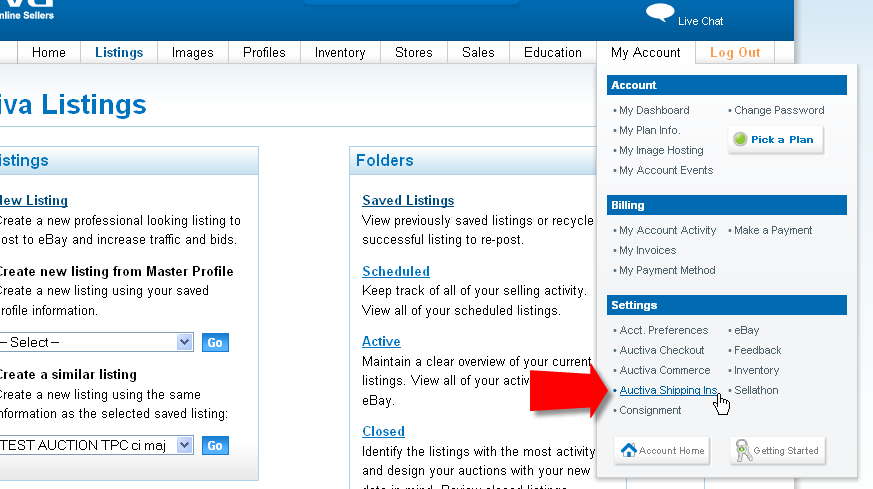Image resolution: width=873 pixels, height=489 pixels.
Task: Open the My Account menu tab
Action: click(646, 52)
